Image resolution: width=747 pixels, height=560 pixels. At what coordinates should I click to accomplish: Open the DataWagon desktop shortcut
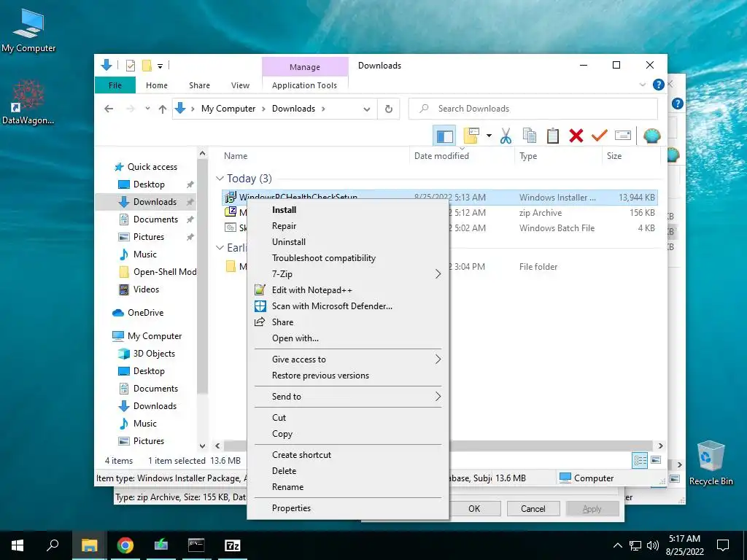click(x=28, y=102)
